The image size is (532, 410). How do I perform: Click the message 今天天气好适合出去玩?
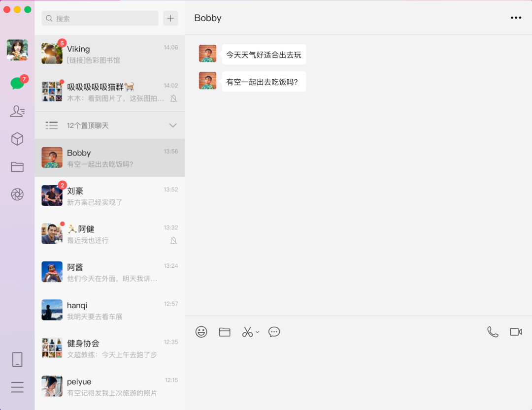[x=264, y=54]
